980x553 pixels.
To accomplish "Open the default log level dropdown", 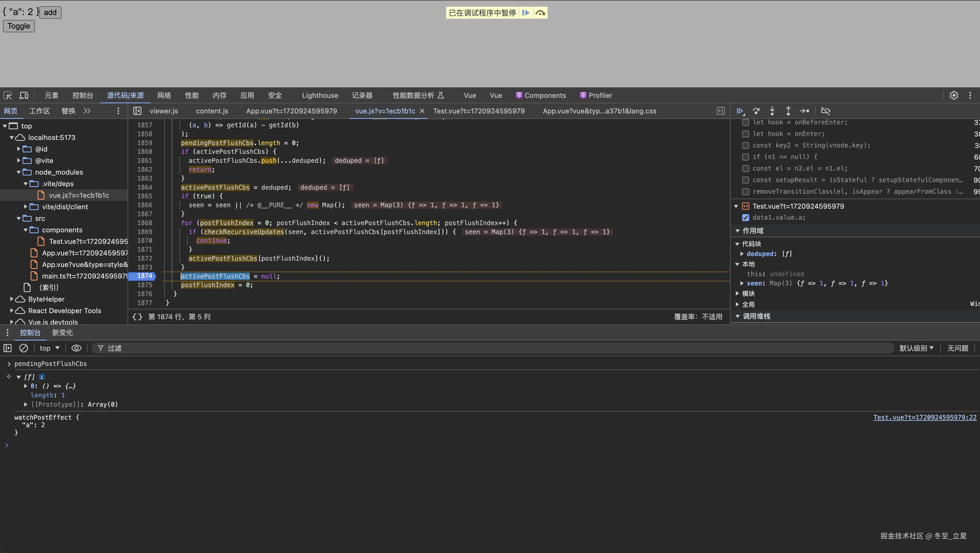I will 916,348.
